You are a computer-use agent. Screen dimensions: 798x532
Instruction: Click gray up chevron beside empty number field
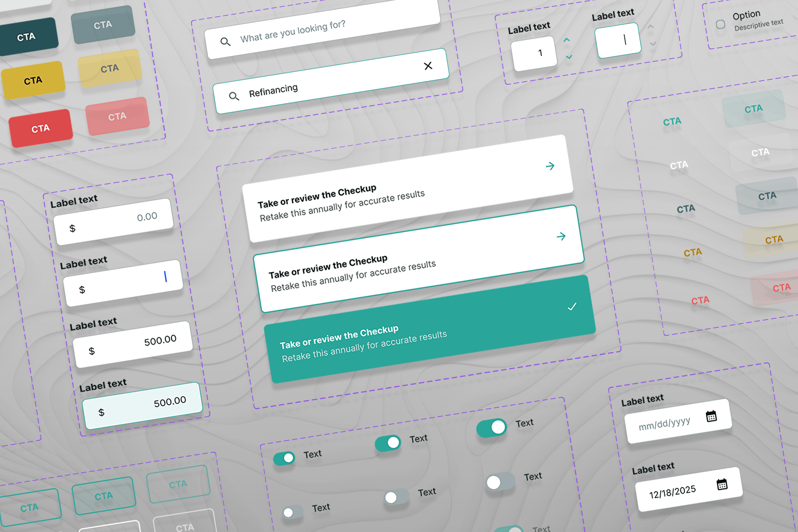651,26
